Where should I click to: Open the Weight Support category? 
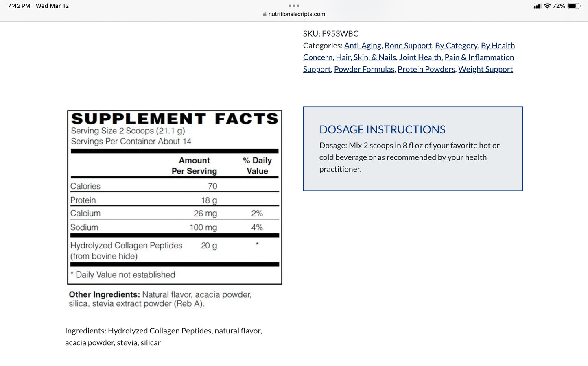485,69
